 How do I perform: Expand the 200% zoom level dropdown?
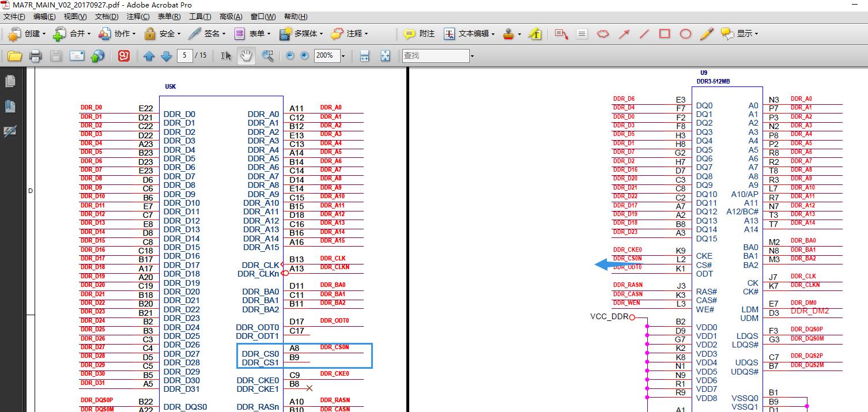click(x=343, y=56)
